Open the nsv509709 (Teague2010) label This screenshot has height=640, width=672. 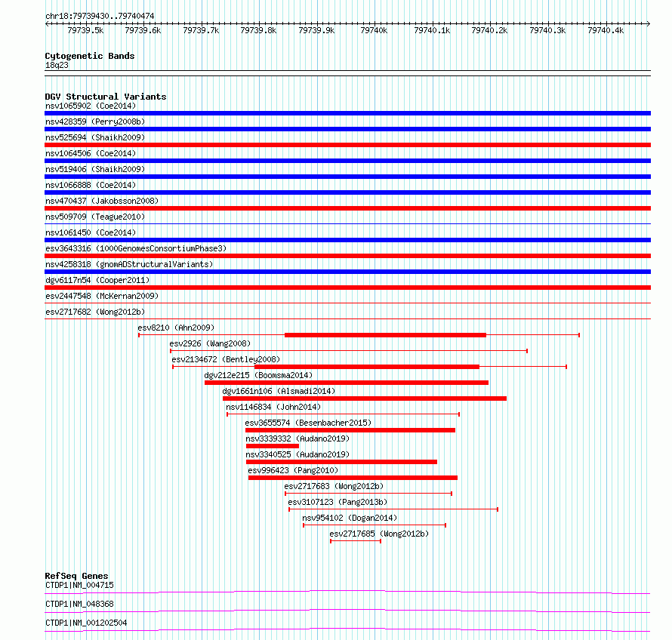(95, 217)
